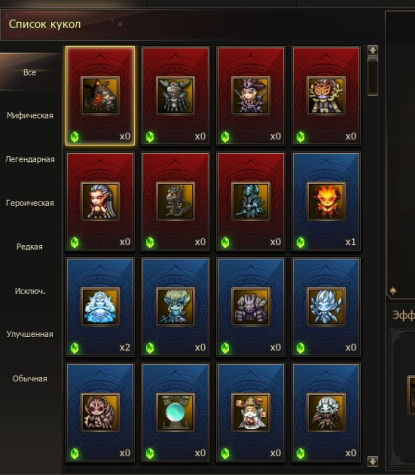Click the scroll down arrow button
The width and height of the screenshot is (415, 475).
point(373,461)
